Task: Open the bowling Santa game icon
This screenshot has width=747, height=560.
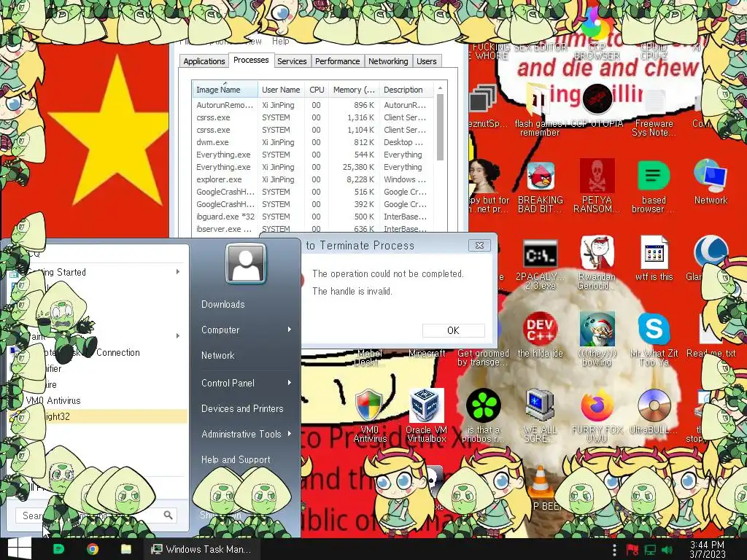Action: 597,329
